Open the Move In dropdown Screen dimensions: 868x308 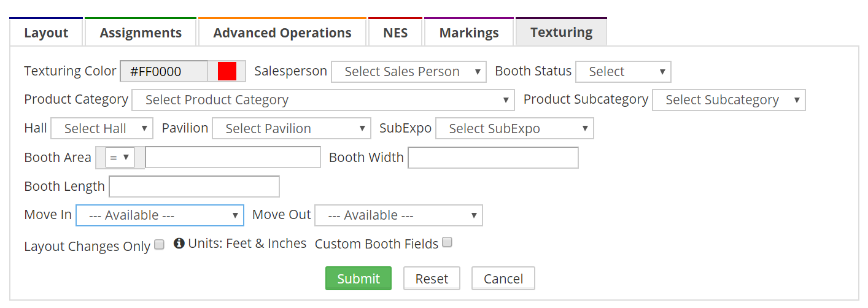click(160, 215)
